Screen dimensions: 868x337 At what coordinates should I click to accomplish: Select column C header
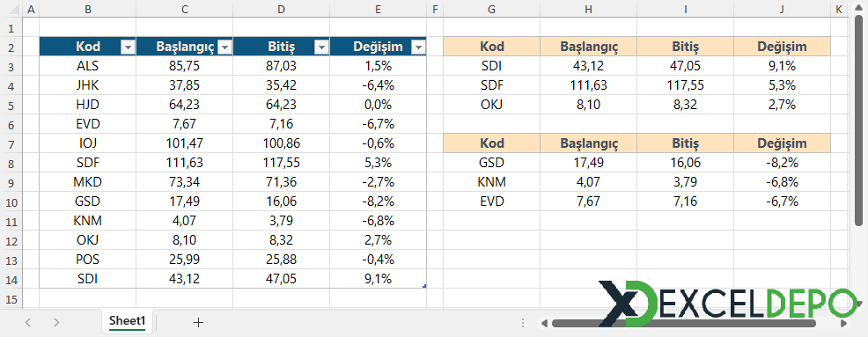(184, 9)
